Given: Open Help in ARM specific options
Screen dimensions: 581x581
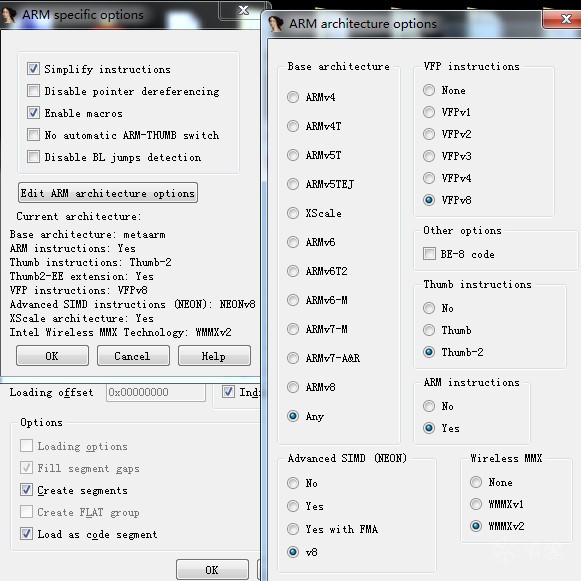Looking at the screenshot, I should [214, 356].
